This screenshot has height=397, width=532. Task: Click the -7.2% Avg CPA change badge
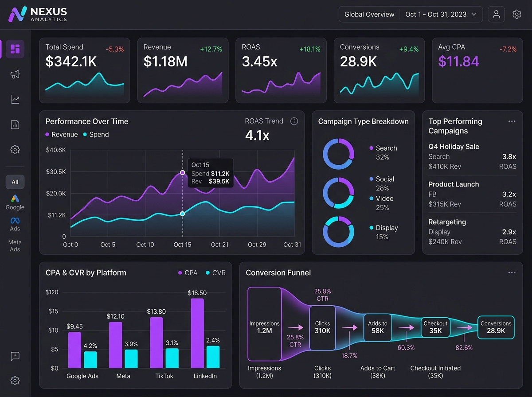[508, 49]
